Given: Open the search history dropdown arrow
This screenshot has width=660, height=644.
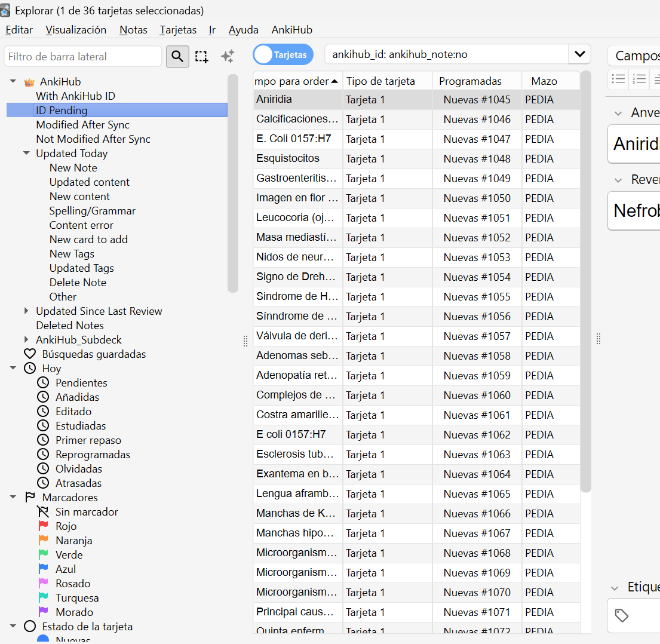Looking at the screenshot, I should [x=579, y=54].
